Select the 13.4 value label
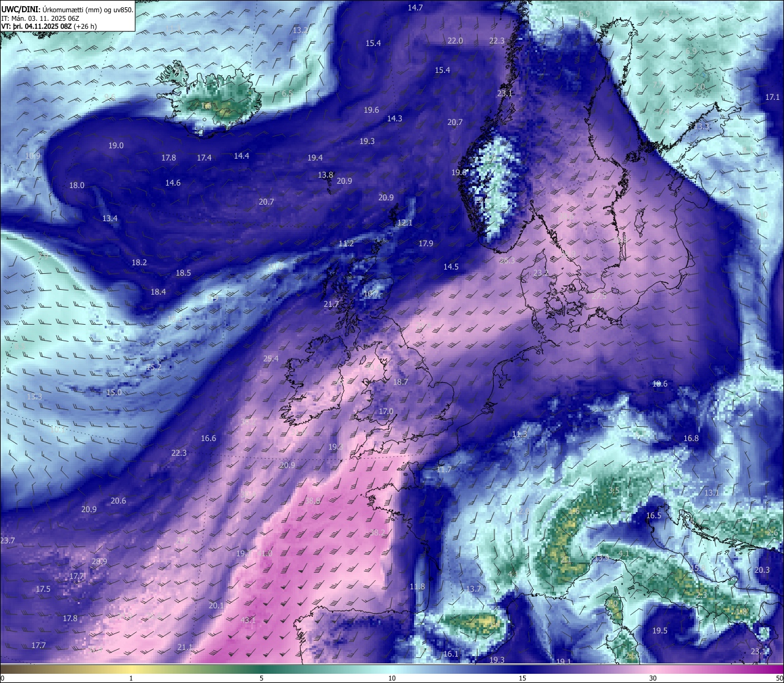The image size is (784, 683). [x=110, y=219]
